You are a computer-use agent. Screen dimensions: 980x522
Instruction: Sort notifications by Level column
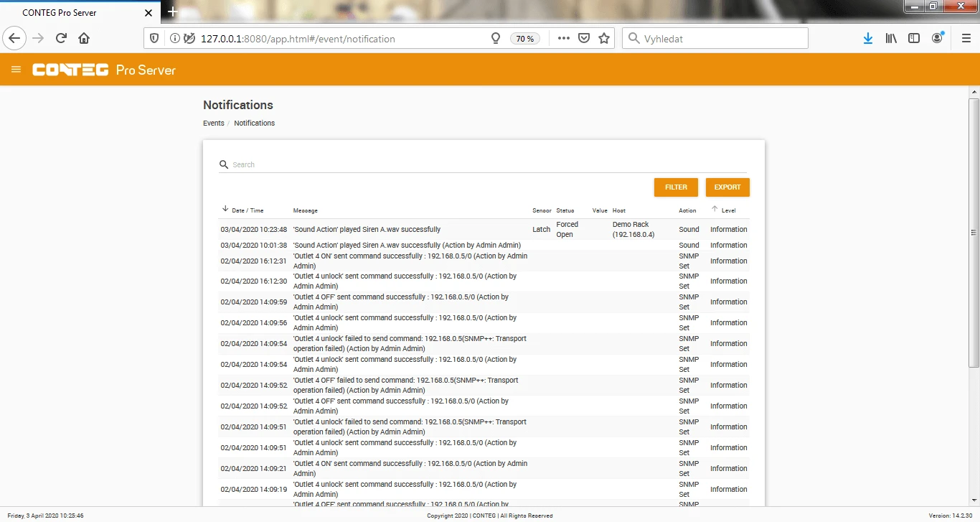(x=728, y=210)
